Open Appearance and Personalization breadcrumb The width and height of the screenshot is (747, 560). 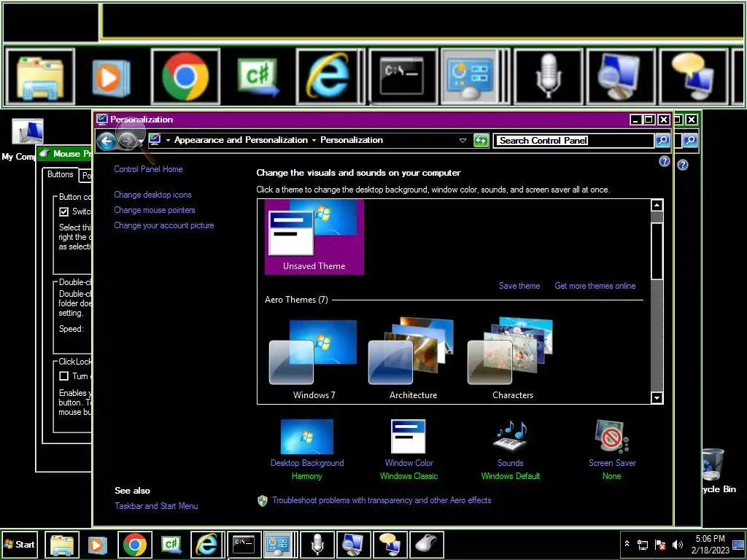[241, 140]
